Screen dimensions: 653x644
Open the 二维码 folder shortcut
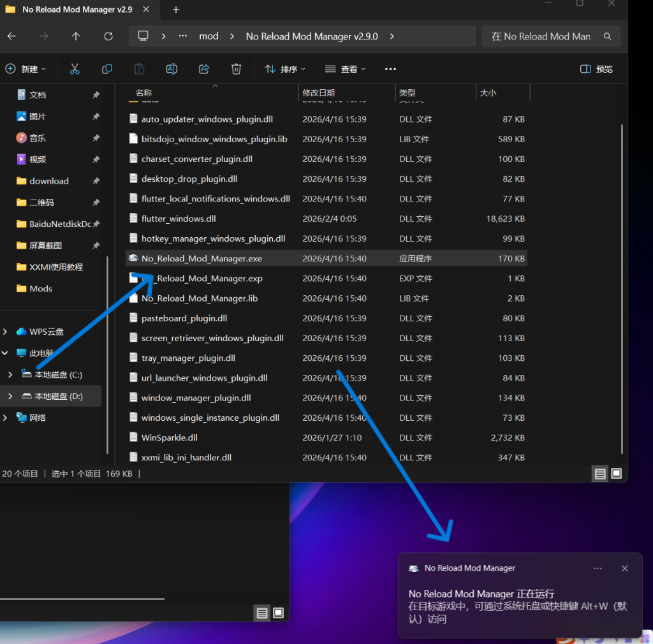(41, 203)
